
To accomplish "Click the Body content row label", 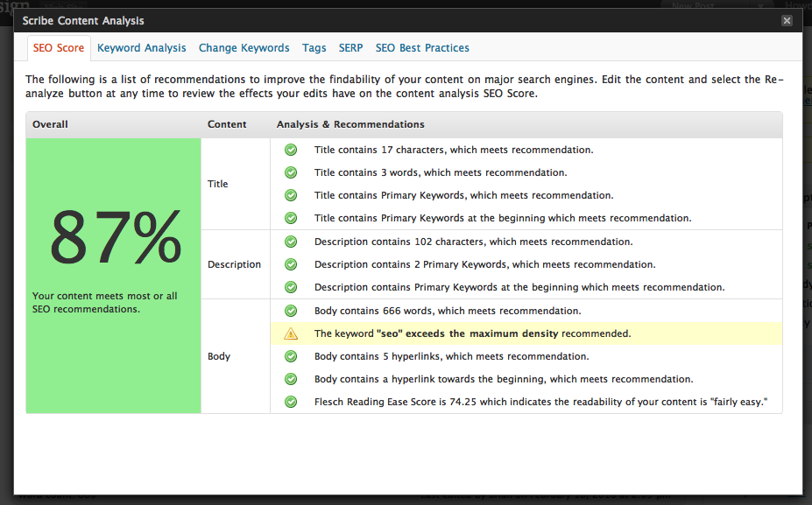I will tap(218, 356).
